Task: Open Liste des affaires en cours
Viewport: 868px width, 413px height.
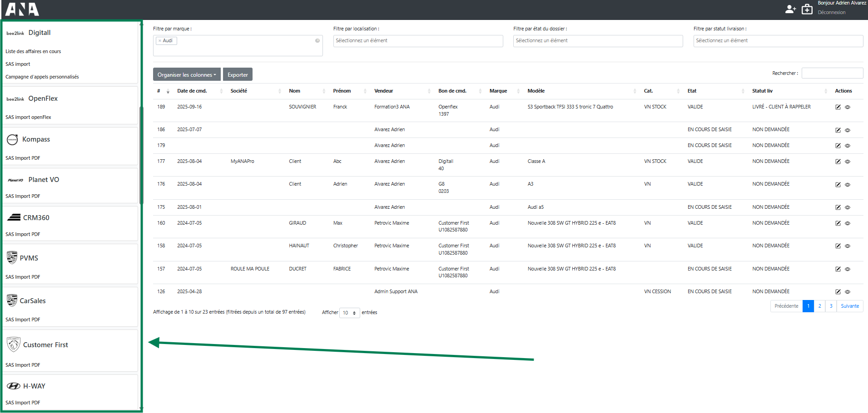Action: point(33,52)
